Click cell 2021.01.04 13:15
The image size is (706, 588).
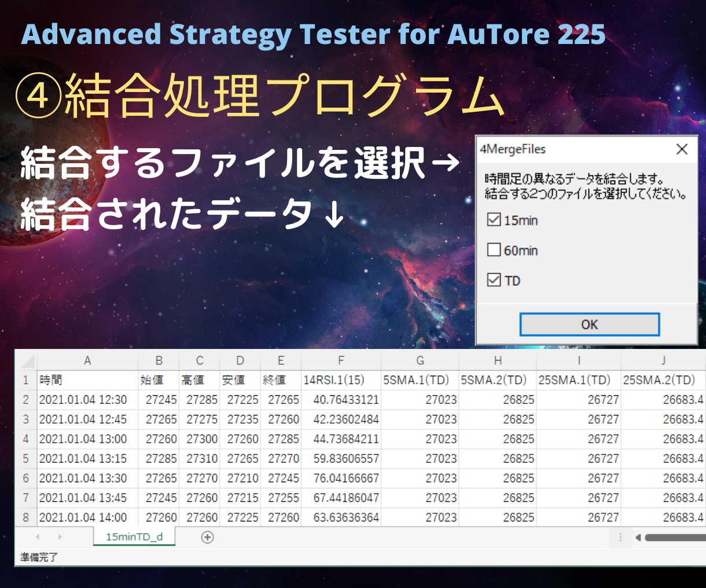tap(87, 458)
